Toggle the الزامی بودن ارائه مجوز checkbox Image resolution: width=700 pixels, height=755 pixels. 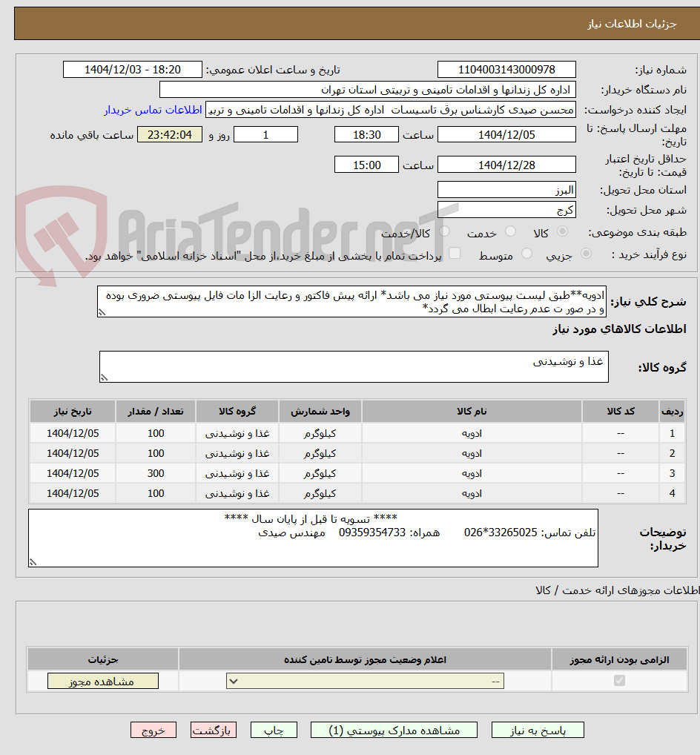pyautogui.click(x=619, y=680)
